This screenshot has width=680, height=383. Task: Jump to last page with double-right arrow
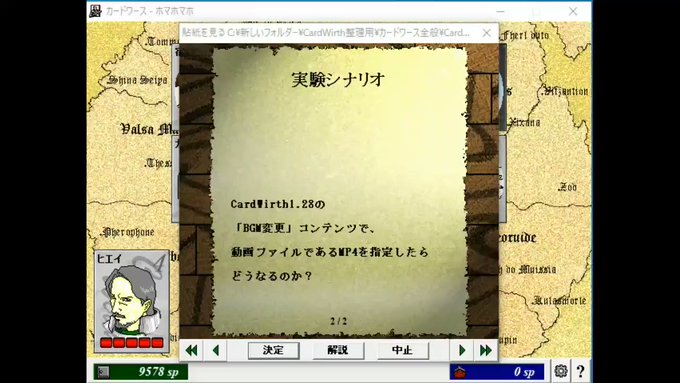pos(486,350)
